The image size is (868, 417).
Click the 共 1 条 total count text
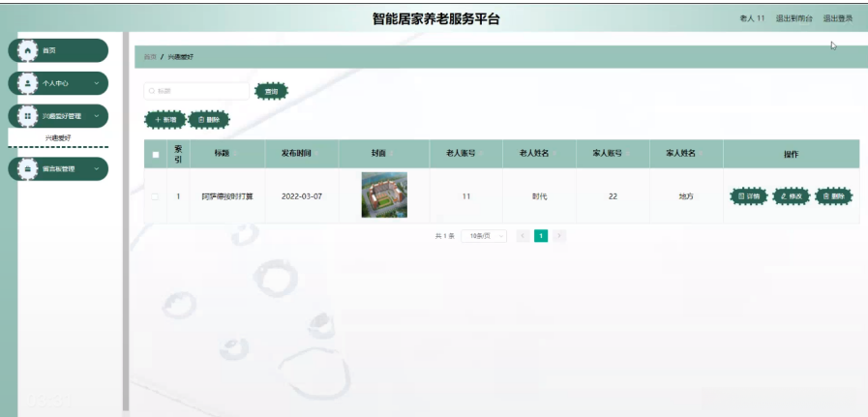[x=444, y=236]
